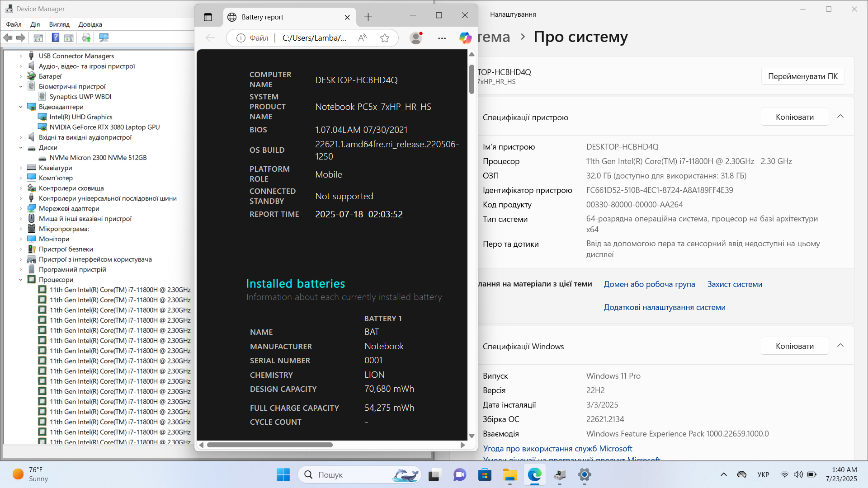Toggle the console tree pane icon in Device Manager
868x488 pixels.
click(x=38, y=38)
